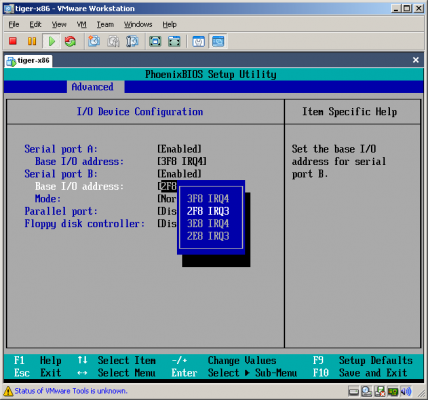Screen dimensions: 428x400
Task: Select the tiger-x86 tab
Action: pos(28,61)
